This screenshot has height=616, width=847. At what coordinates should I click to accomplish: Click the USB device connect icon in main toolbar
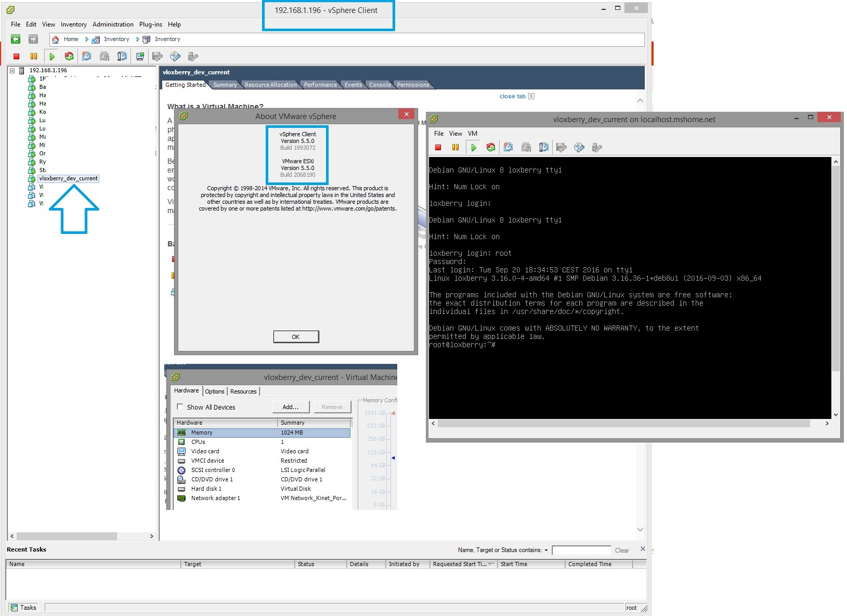point(193,56)
